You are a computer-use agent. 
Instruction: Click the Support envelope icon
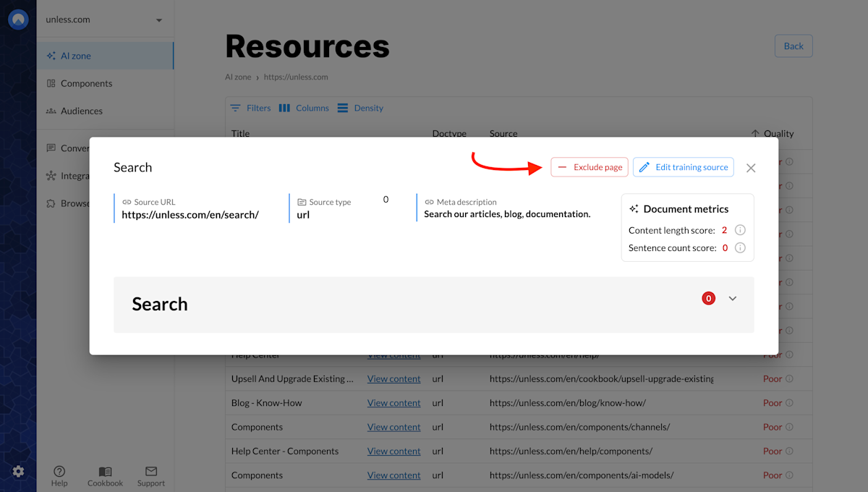tap(150, 472)
